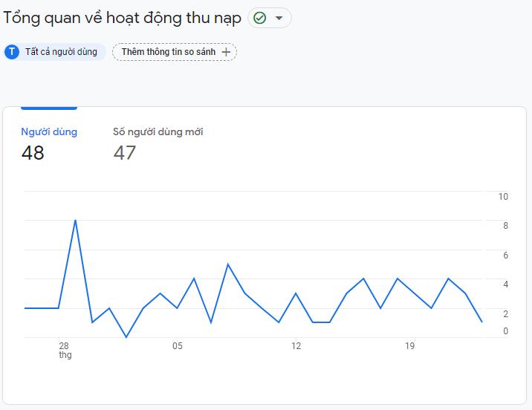
Task: Click the 10 y-axis label
Action: click(x=503, y=197)
